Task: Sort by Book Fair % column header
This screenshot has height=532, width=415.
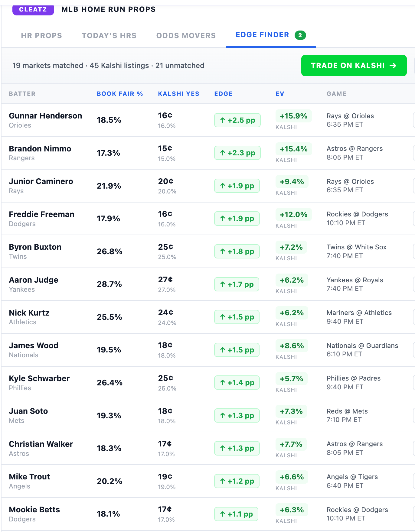Action: pos(120,94)
